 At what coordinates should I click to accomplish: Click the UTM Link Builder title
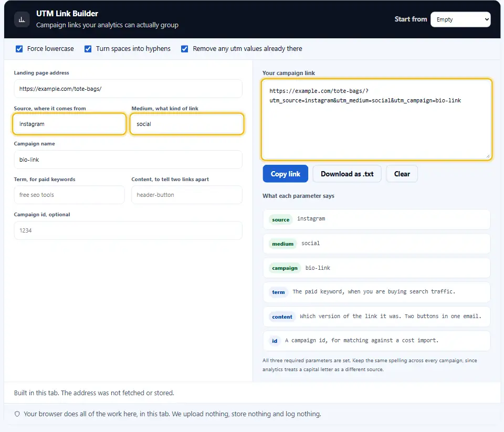pos(67,14)
